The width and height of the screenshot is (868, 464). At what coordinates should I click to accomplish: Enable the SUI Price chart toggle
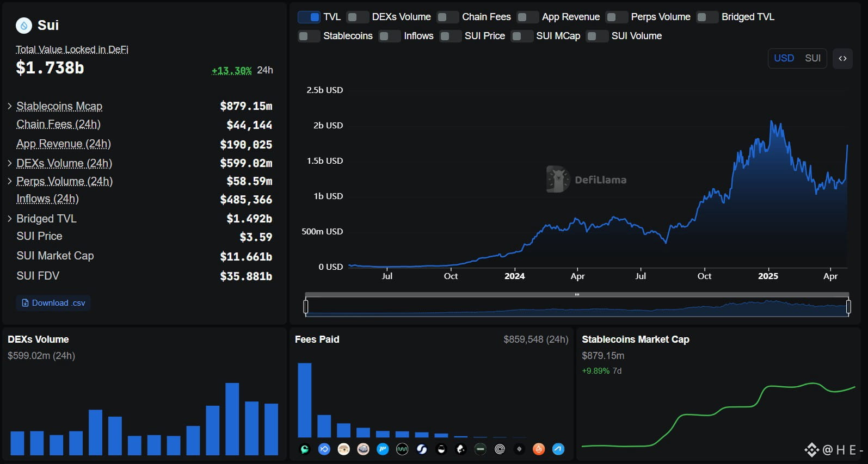click(x=450, y=36)
